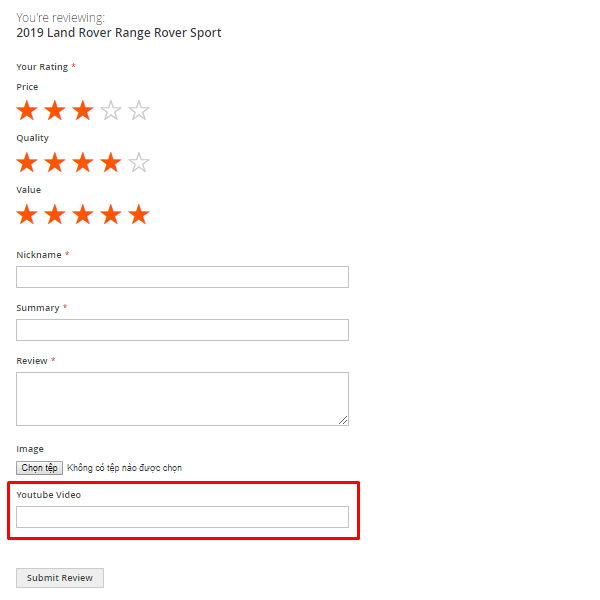Set Price rating to four stars

click(x=111, y=111)
